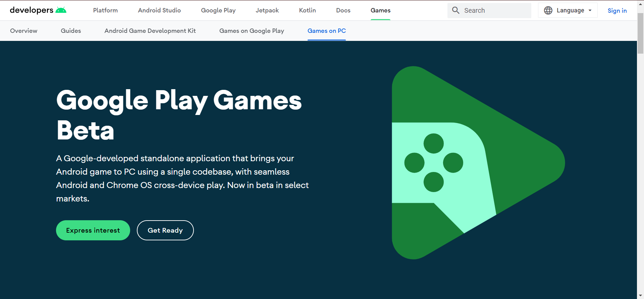Select Jetpack in top navigation
This screenshot has height=299, width=644.
267,10
